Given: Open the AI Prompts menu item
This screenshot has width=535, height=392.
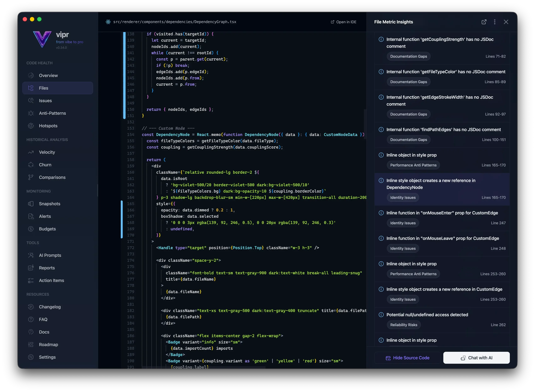Looking at the screenshot, I should (x=58, y=255).
